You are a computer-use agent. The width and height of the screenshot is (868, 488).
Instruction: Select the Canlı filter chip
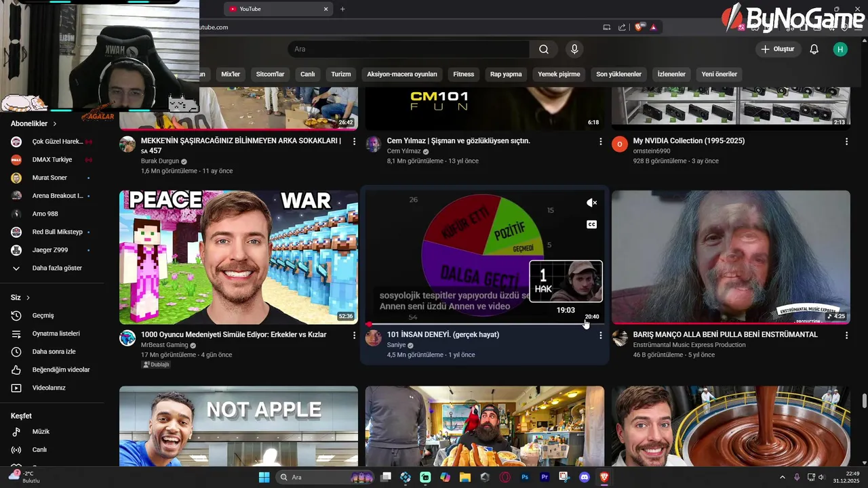tap(307, 74)
